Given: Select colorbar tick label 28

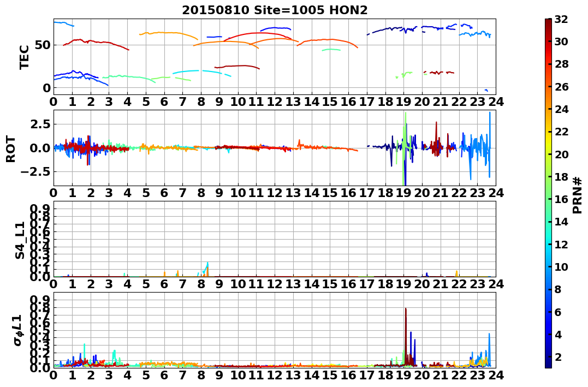Looking at the screenshot, I should point(561,64).
